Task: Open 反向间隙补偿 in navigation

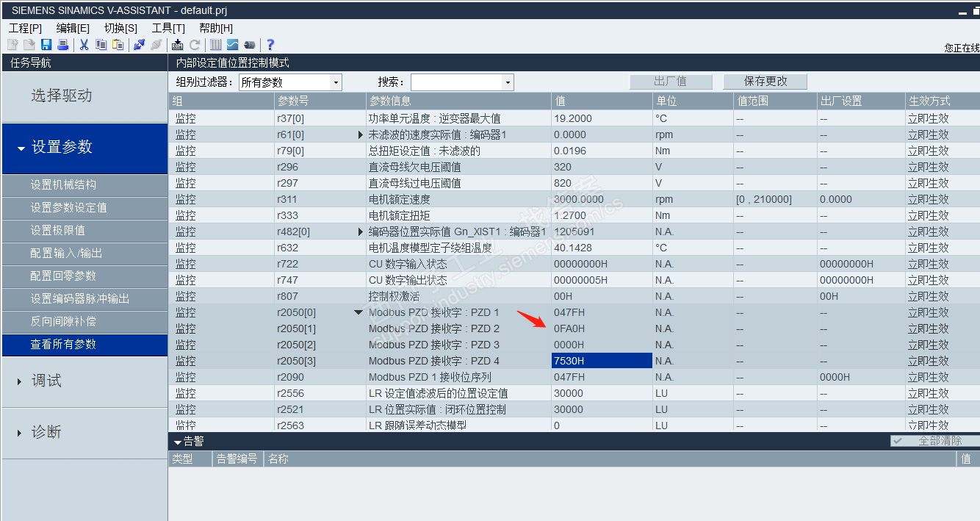Action: click(x=84, y=321)
